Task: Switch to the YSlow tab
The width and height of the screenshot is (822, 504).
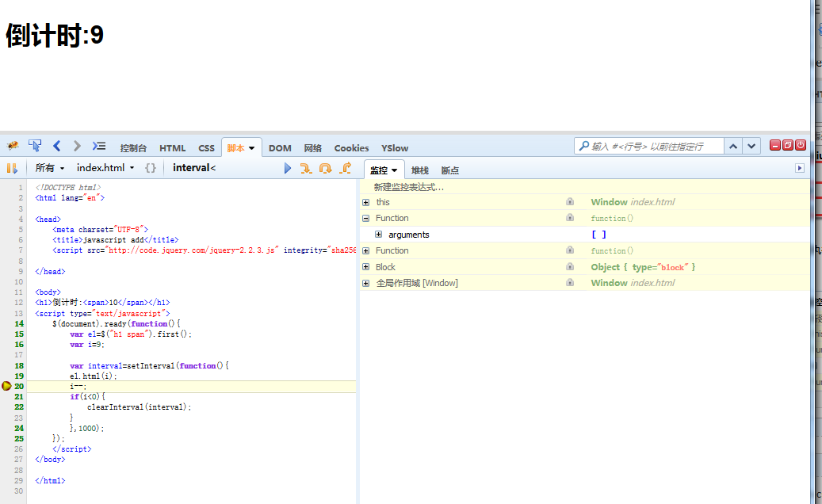Action: click(x=395, y=148)
